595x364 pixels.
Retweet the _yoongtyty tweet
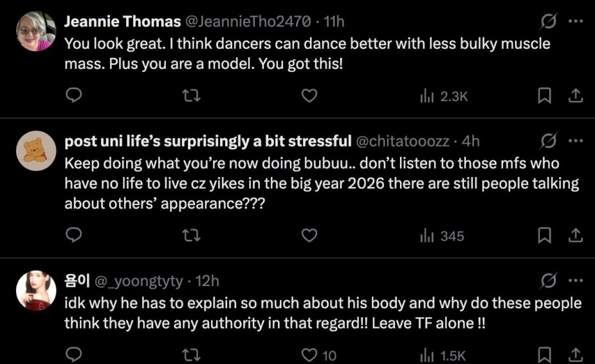(x=192, y=354)
